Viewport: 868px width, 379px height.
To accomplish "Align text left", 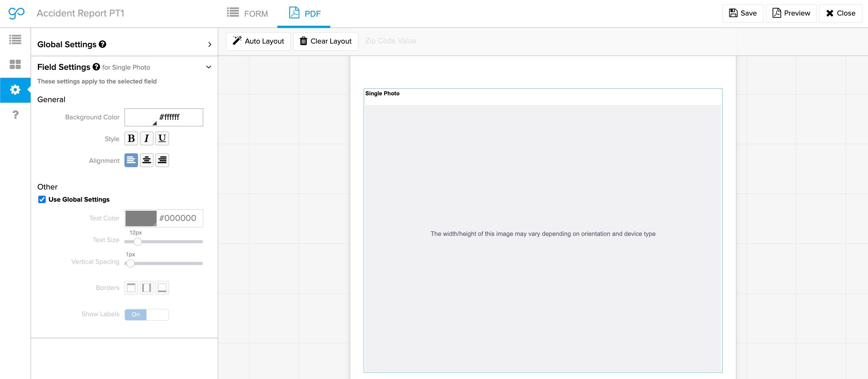I will [131, 160].
